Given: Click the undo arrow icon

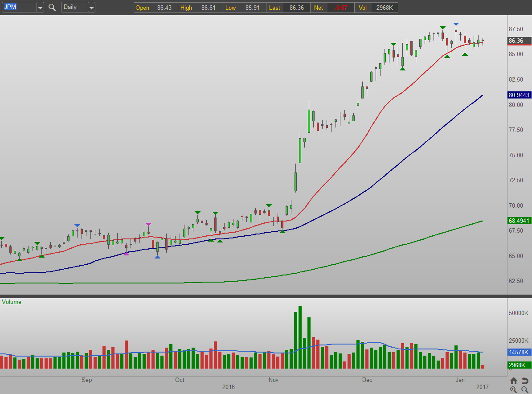Looking at the screenshot, I should [524, 381].
